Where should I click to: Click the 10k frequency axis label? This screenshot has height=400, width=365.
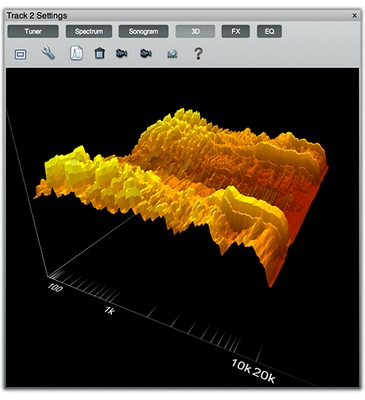point(241,365)
